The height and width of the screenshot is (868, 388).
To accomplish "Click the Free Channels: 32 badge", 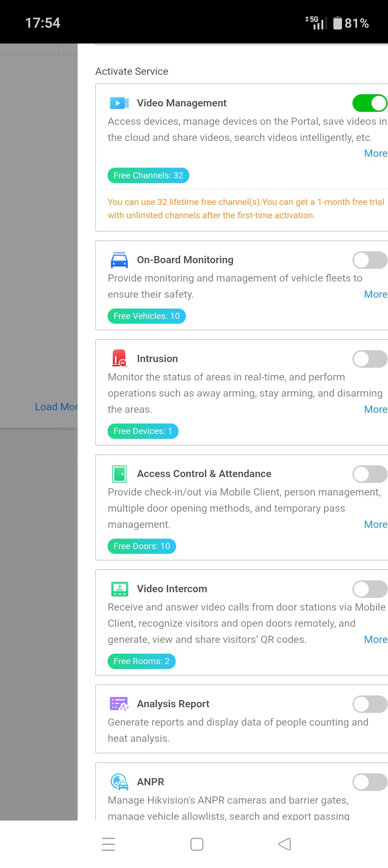I will click(x=148, y=175).
